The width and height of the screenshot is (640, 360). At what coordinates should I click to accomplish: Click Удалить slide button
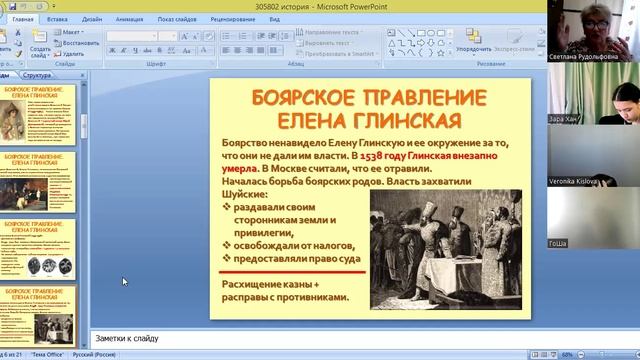(69, 54)
